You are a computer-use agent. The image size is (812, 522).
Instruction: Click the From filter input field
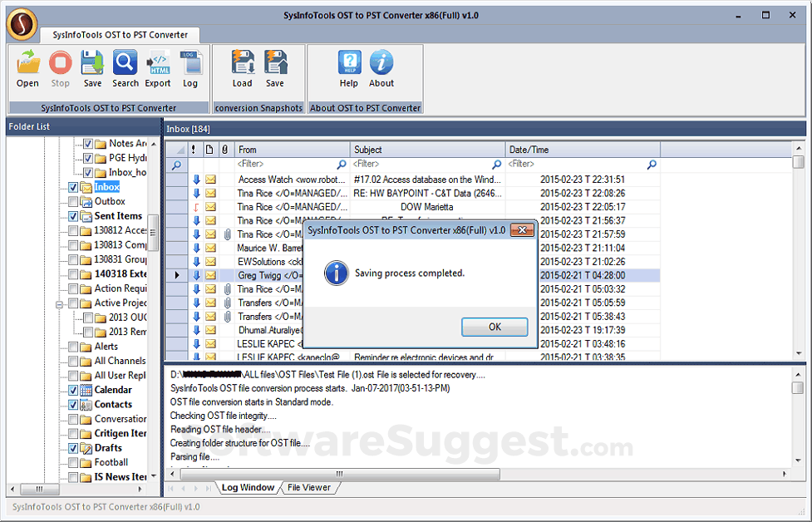(x=286, y=164)
